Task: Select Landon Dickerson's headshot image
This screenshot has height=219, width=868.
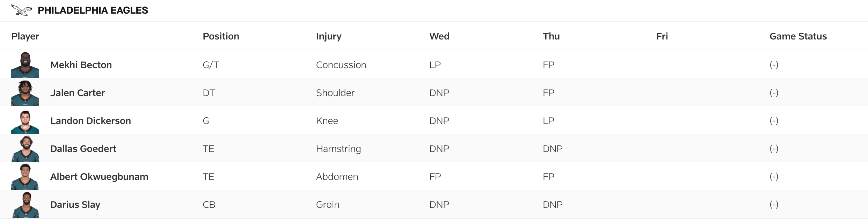Action: pos(25,121)
